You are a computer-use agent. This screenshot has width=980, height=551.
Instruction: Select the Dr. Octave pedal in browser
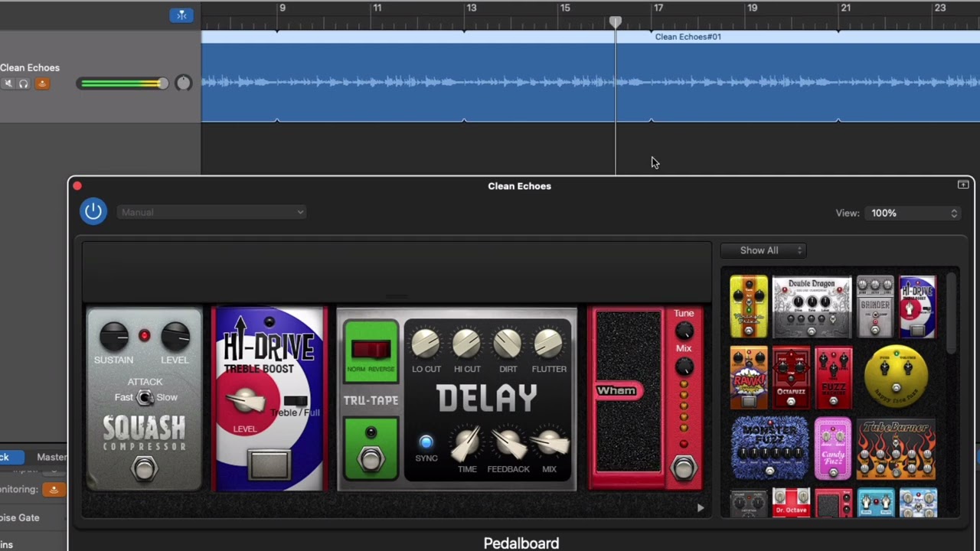point(791,502)
